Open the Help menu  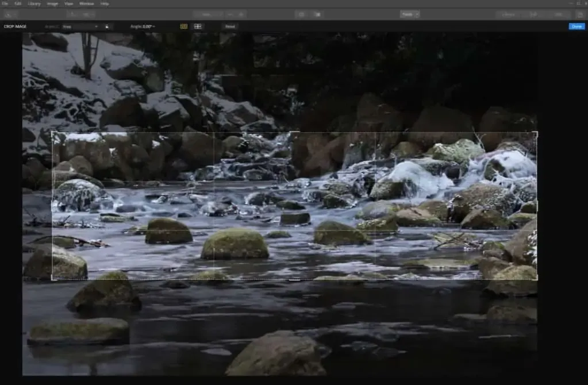(104, 3)
